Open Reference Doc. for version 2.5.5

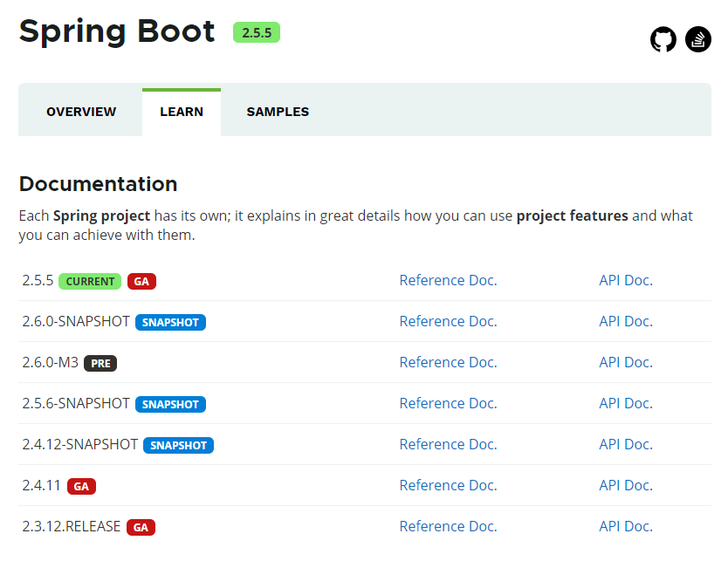[448, 280]
